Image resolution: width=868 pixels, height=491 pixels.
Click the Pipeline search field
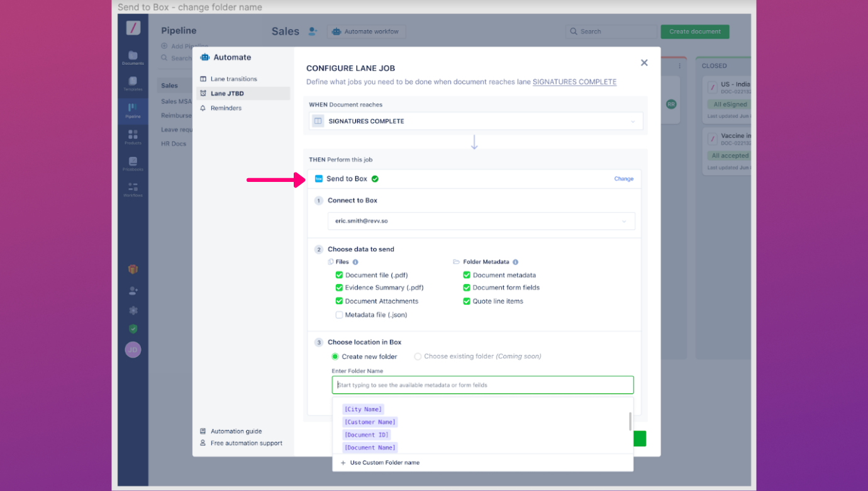(x=177, y=58)
